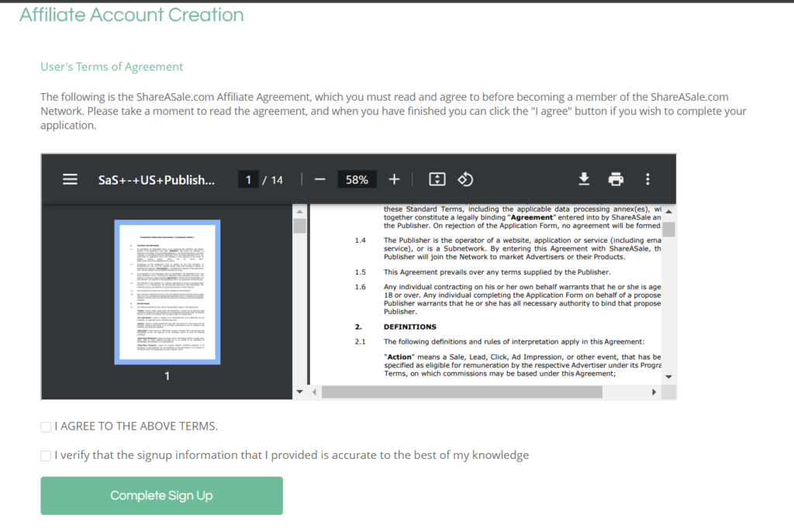Rotate the PDF counterclockwise
This screenshot has width=794, height=532.
[465, 179]
